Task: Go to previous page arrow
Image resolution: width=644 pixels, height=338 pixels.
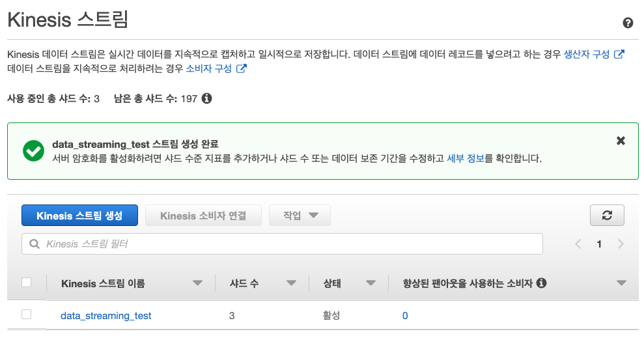Action: [578, 244]
